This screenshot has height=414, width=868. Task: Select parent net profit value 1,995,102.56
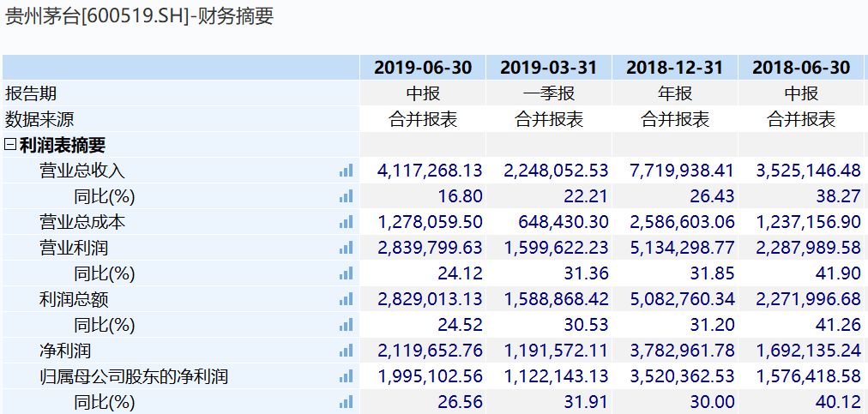tap(430, 376)
